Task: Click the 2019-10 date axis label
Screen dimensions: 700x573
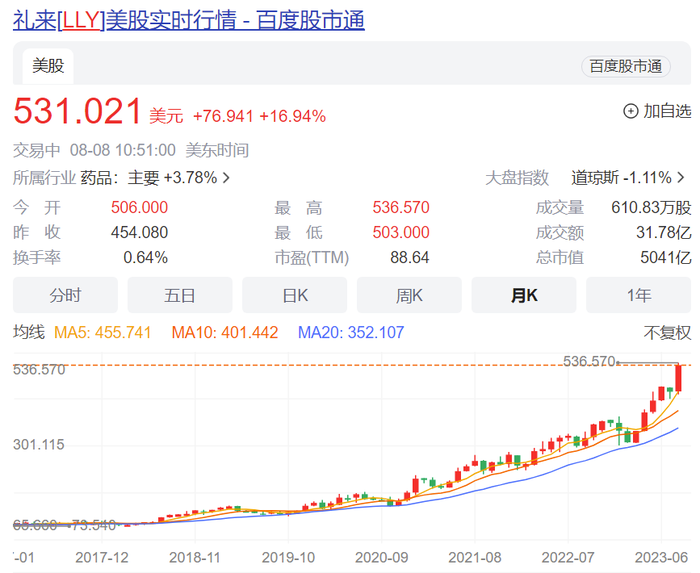Action: pos(288,557)
